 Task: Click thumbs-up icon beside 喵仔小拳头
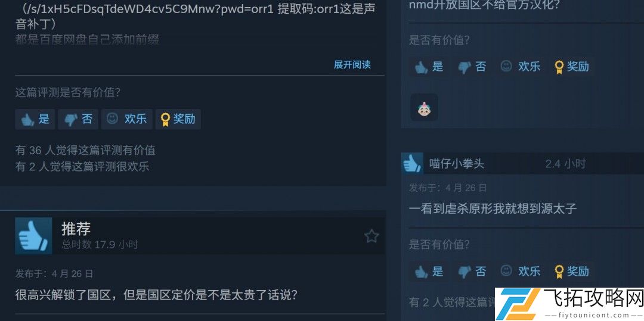tap(412, 164)
